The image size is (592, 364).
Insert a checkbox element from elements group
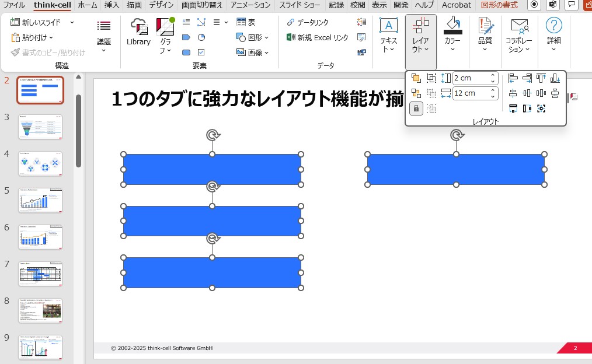[201, 52]
